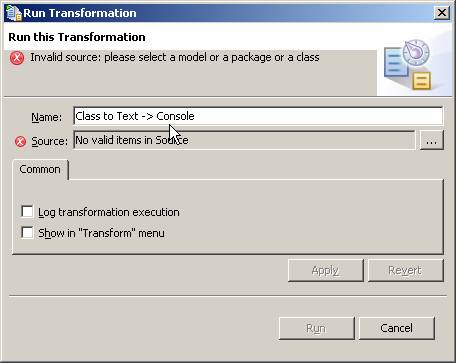Close the Run Transformation dialog

click(442, 13)
